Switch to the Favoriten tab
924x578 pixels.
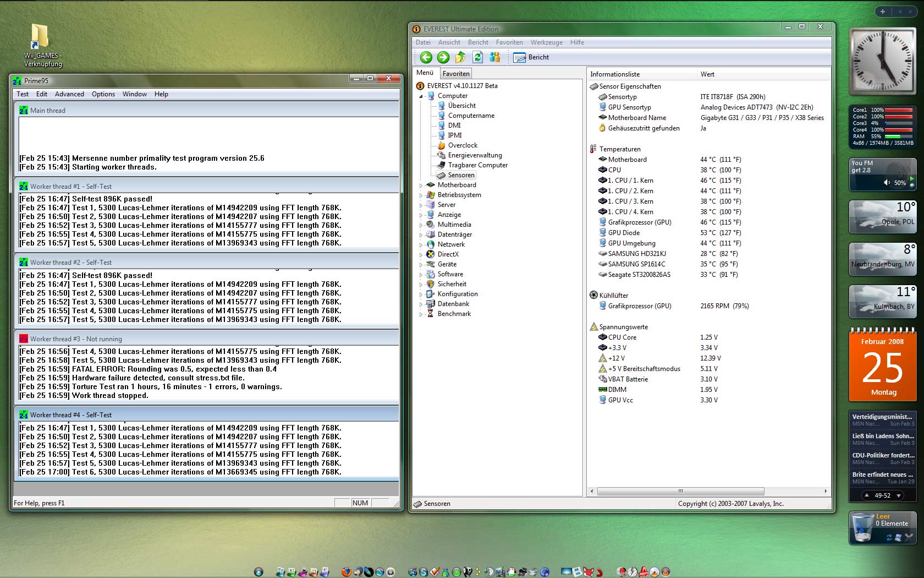coord(456,74)
